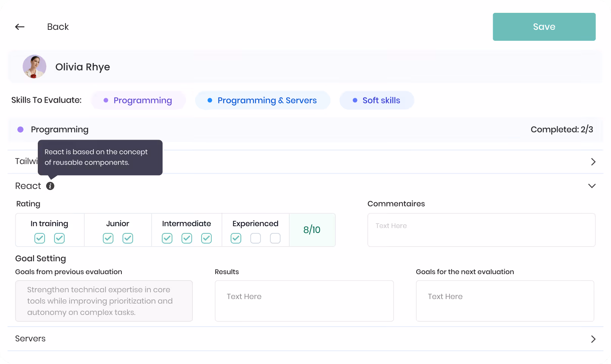The image size is (611, 364).
Task: Click the Completed: 2/3 status text
Action: (x=561, y=130)
